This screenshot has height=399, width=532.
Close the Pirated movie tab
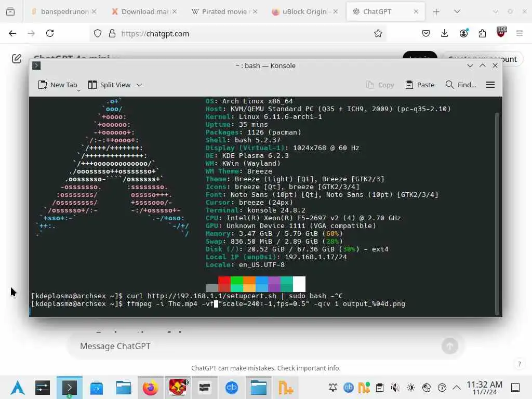click(x=255, y=11)
